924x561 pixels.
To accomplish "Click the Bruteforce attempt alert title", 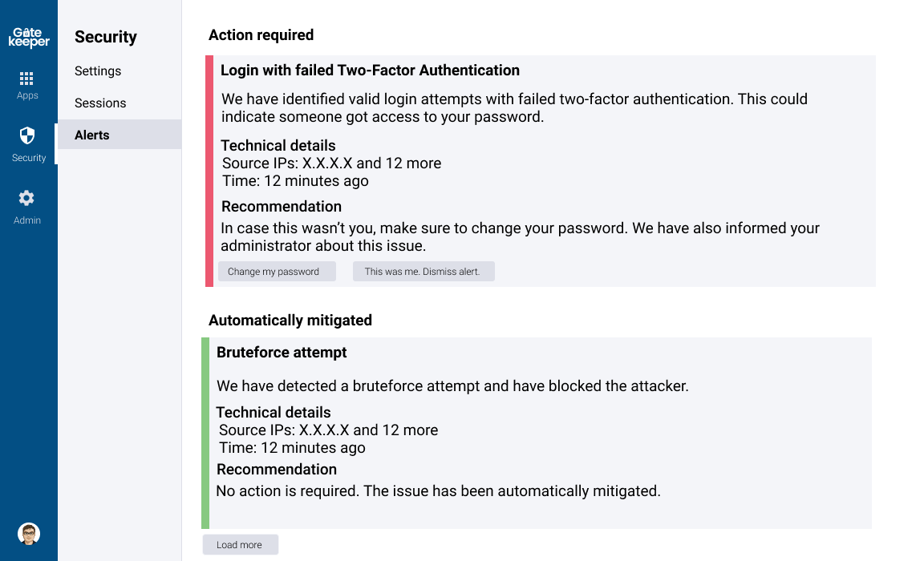I will (282, 353).
